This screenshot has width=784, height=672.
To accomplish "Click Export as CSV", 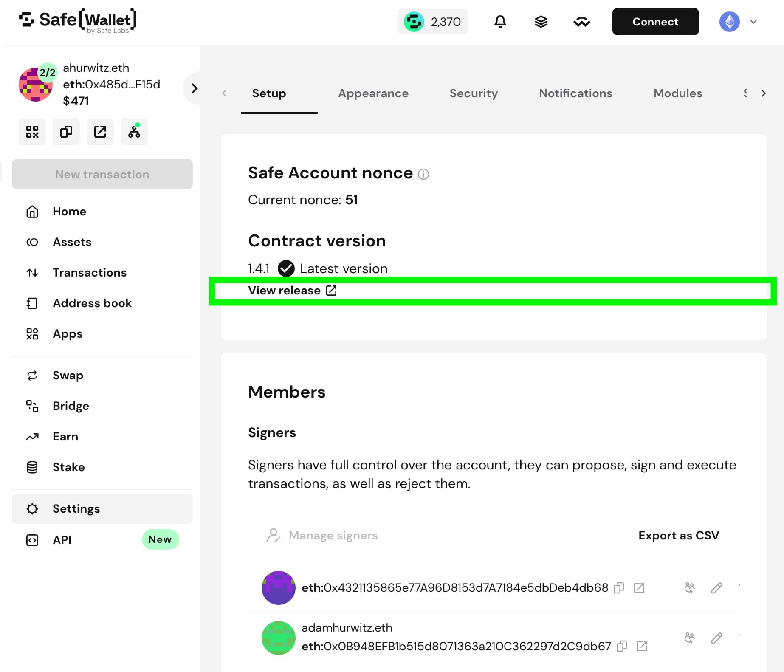I will [678, 536].
